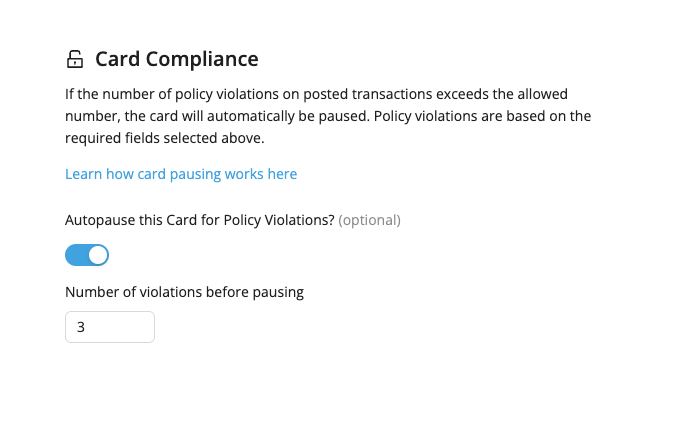Click the Card Compliance heading
674x422 pixels.
coord(177,59)
